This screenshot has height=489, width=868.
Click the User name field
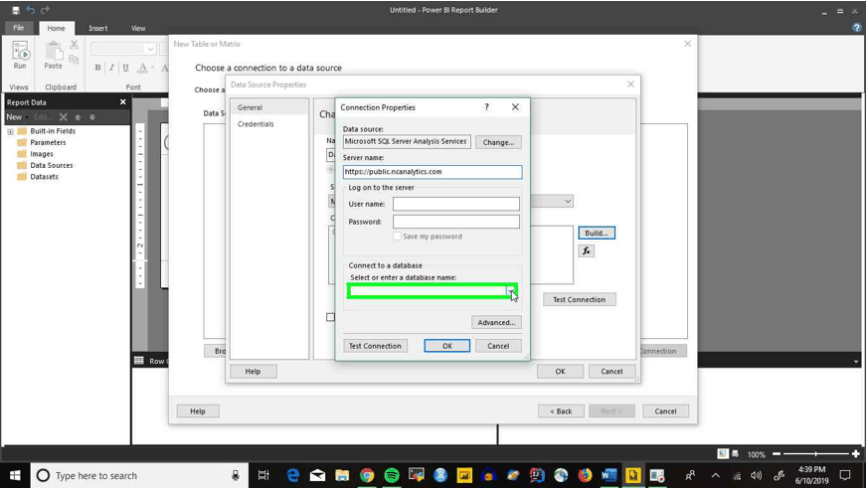456,204
